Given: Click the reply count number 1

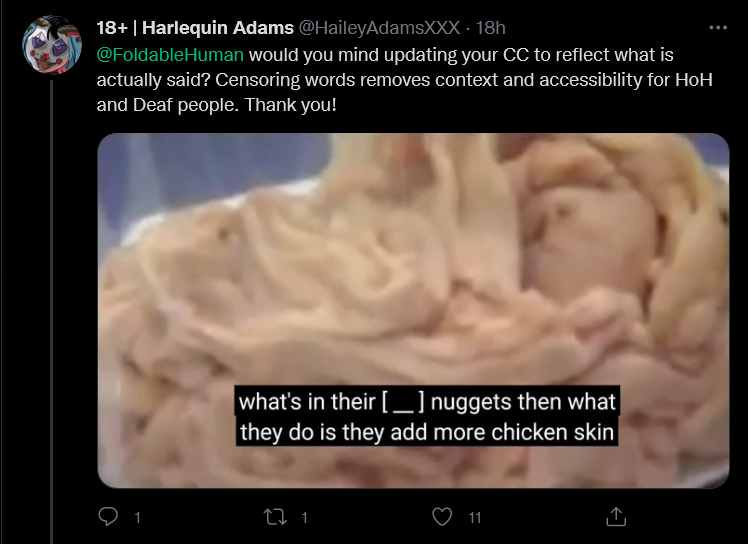Looking at the screenshot, I should point(137,517).
